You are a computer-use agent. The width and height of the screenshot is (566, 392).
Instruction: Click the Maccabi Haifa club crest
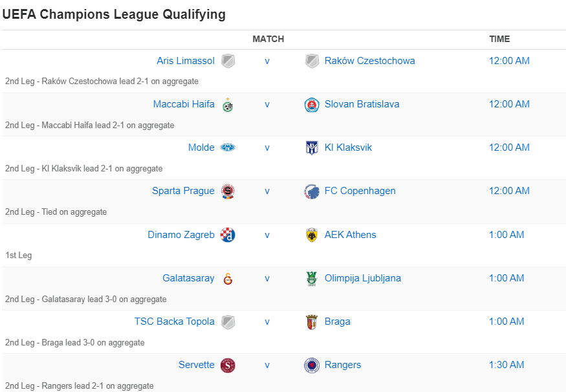[229, 103]
